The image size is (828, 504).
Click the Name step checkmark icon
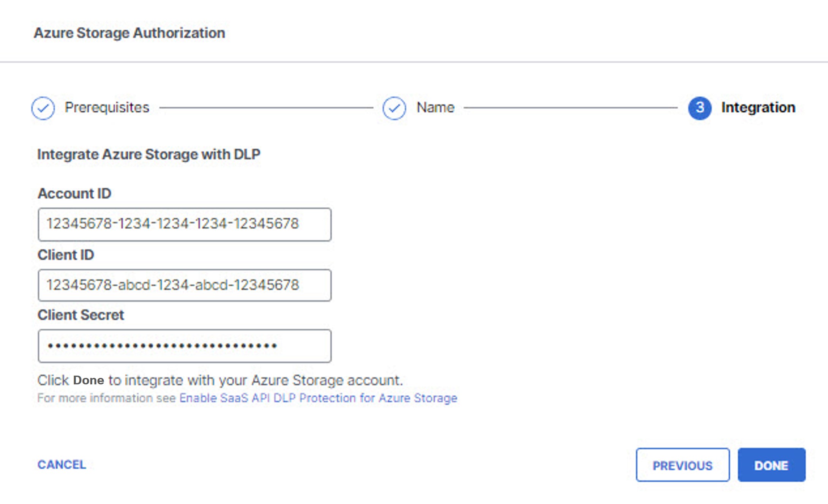(x=394, y=108)
